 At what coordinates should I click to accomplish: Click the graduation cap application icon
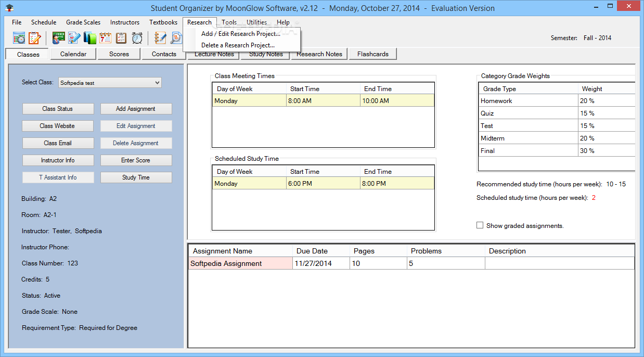coord(9,8)
